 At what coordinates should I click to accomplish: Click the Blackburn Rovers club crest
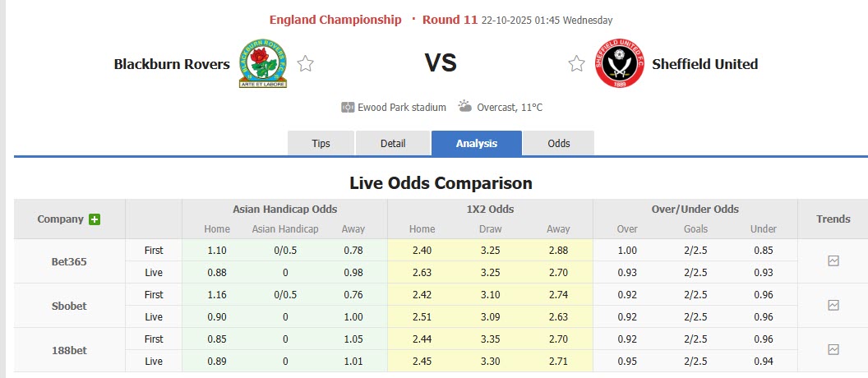[262, 64]
